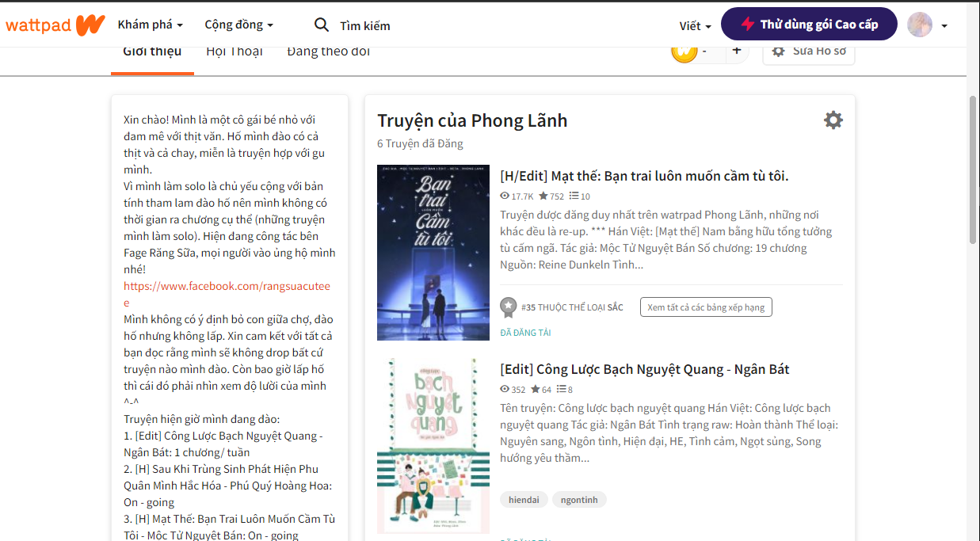This screenshot has width=980, height=541.
Task: Expand the Khám phá dropdown menu
Action: (x=151, y=25)
